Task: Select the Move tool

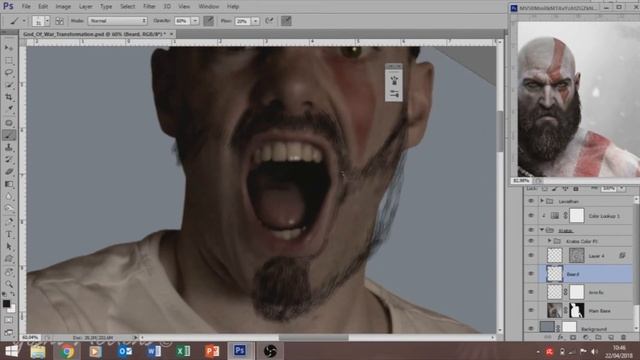Action: point(9,48)
